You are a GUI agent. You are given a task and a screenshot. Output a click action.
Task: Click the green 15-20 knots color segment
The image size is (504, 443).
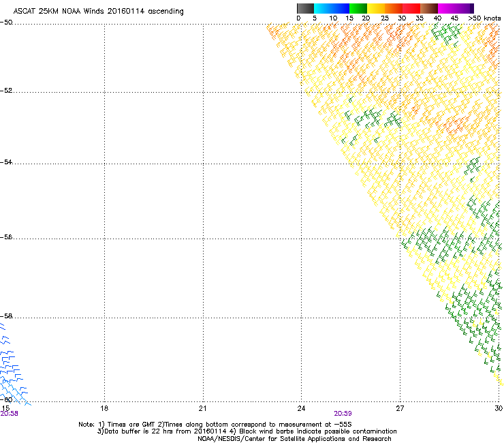[x=358, y=8]
